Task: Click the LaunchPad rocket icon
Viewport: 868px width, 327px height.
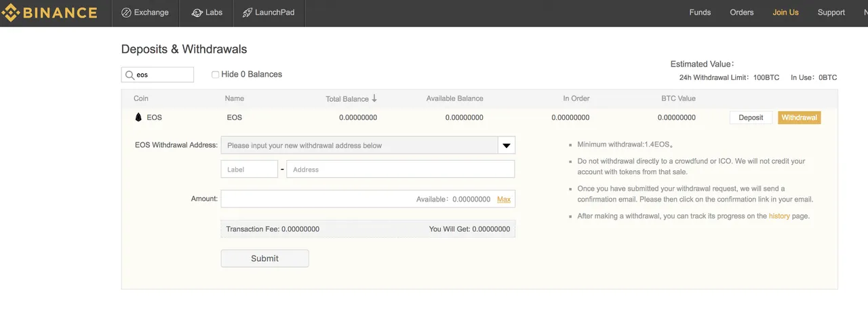Action: [248, 13]
